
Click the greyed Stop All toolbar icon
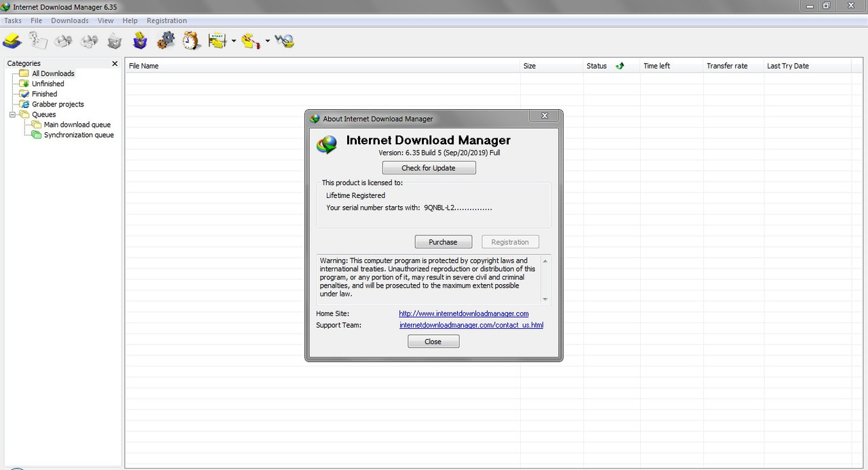pos(89,41)
